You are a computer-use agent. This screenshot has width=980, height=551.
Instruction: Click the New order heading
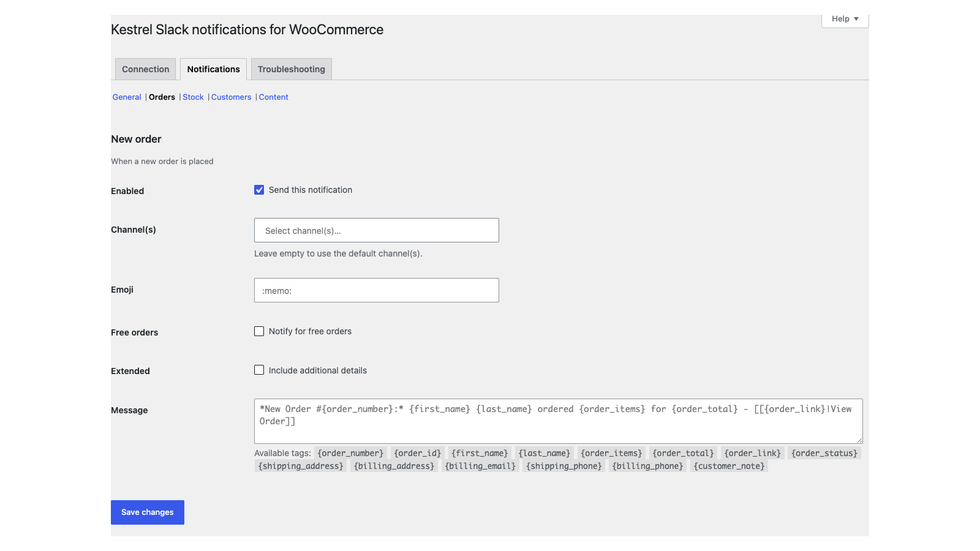point(136,139)
